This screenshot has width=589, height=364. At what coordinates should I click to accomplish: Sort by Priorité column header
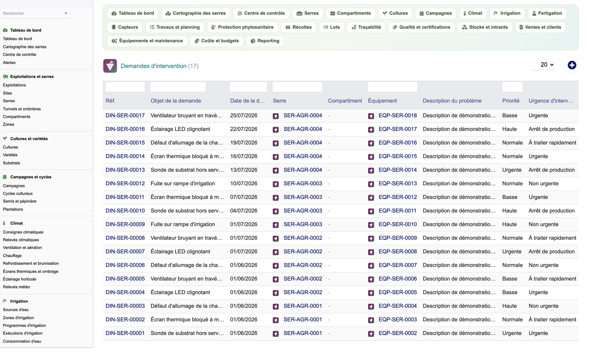tap(511, 101)
